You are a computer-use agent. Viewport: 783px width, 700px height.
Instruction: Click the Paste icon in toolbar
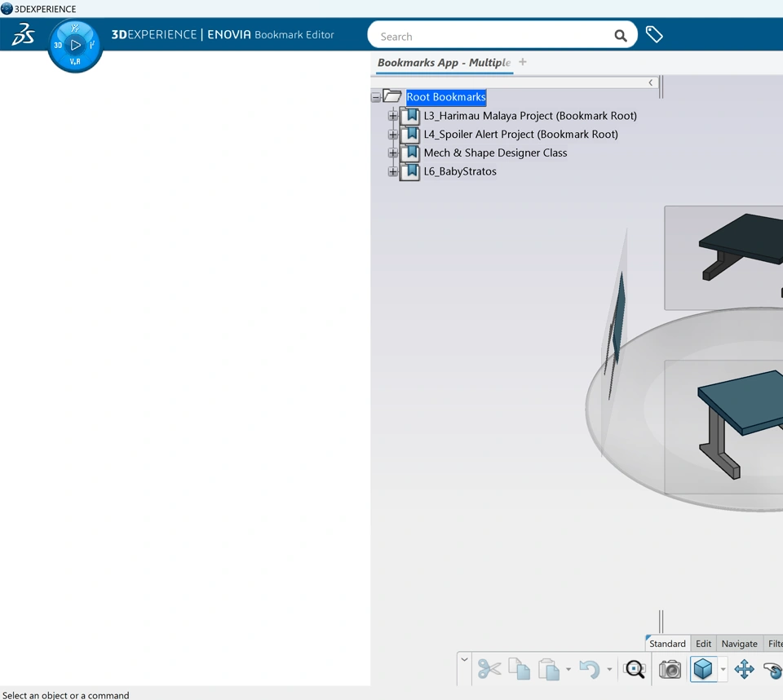coord(549,669)
